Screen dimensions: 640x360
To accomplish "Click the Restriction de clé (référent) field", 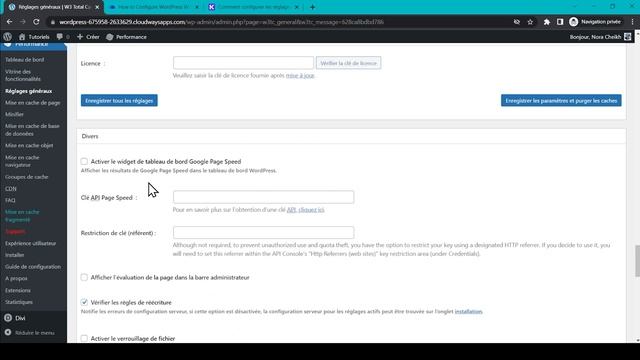I will 264,233.
